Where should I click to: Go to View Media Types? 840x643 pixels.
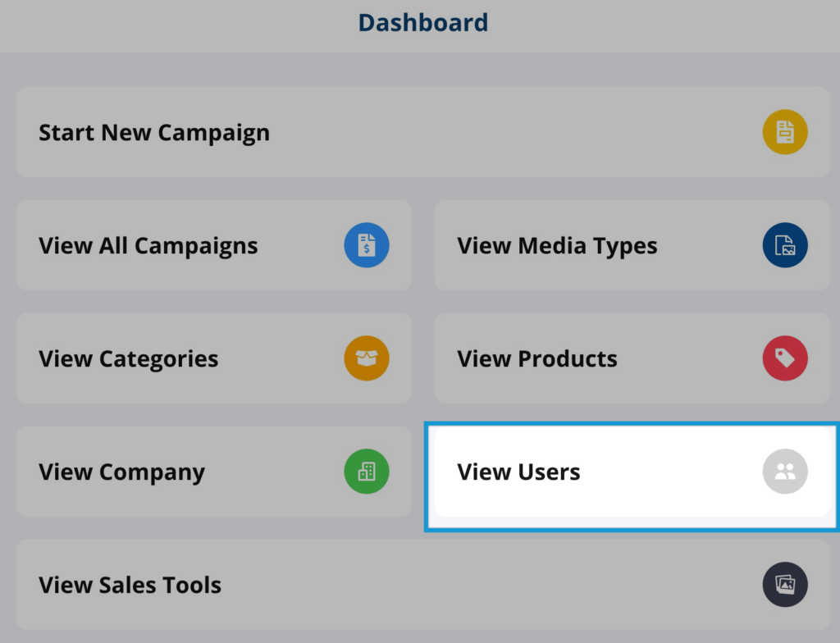pos(632,245)
